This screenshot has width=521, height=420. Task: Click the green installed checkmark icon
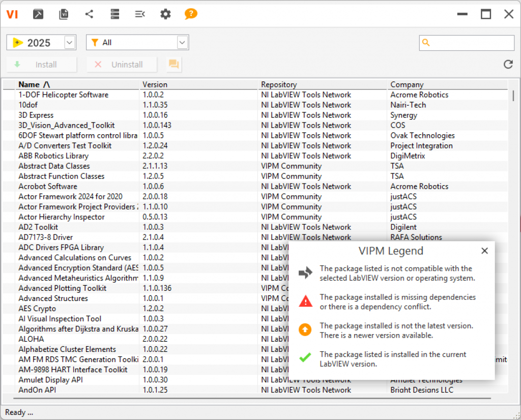(305, 357)
